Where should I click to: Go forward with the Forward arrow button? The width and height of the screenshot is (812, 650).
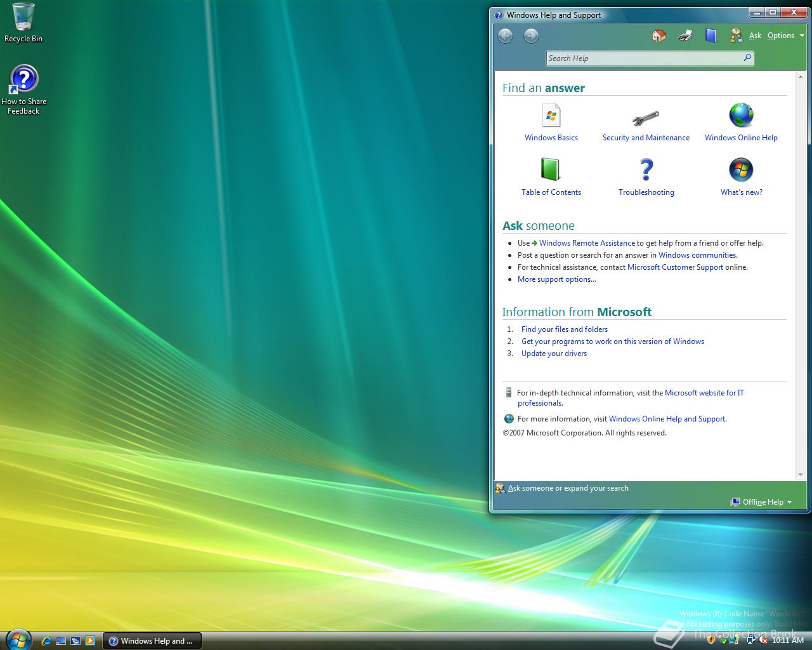point(531,36)
